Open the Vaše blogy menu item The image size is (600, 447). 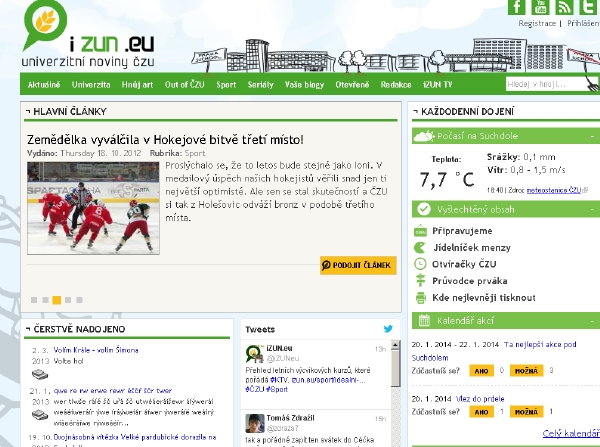pyautogui.click(x=305, y=85)
